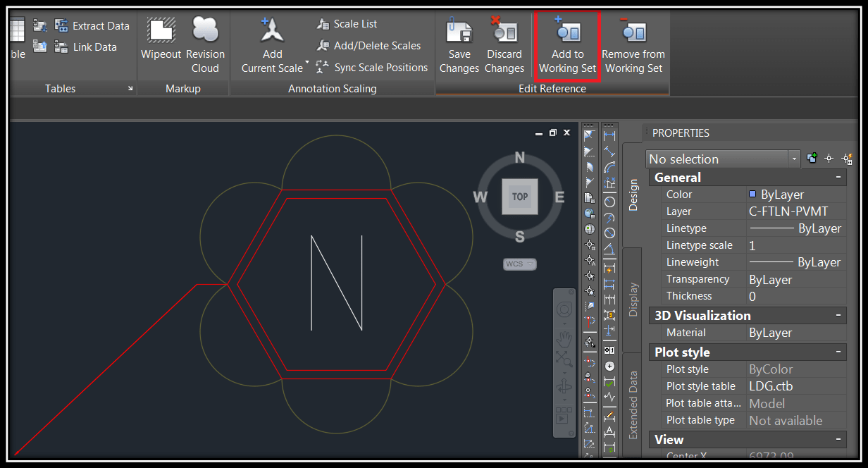
Task: Switch to the Display tab
Action: 633,300
